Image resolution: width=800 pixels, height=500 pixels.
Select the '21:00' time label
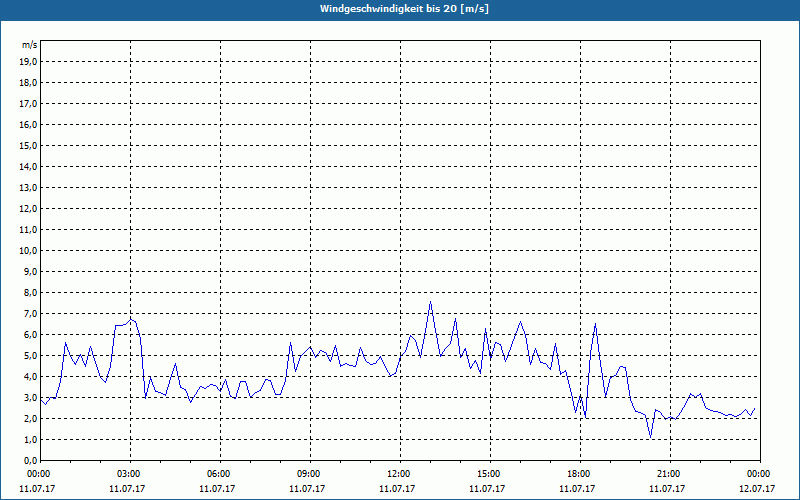click(670, 474)
